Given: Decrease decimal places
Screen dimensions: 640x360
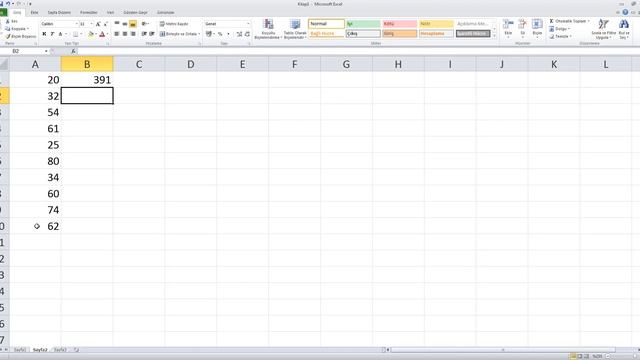Looking at the screenshot, I should 247,34.
